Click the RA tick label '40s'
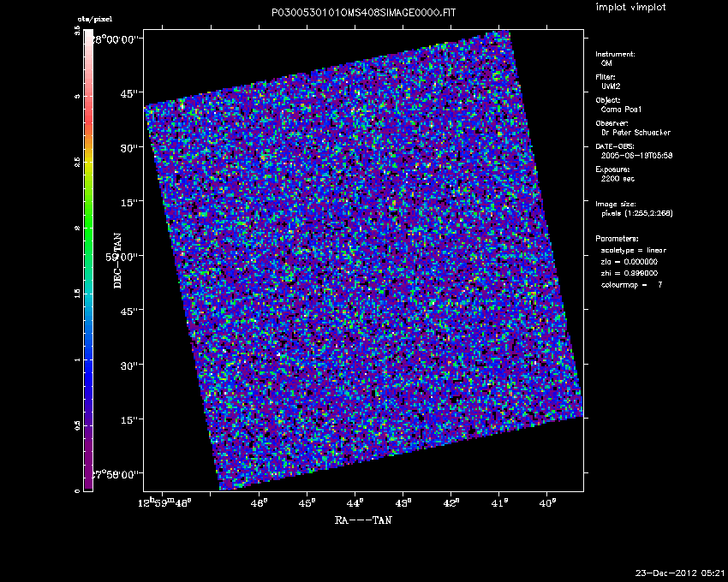 point(547,503)
